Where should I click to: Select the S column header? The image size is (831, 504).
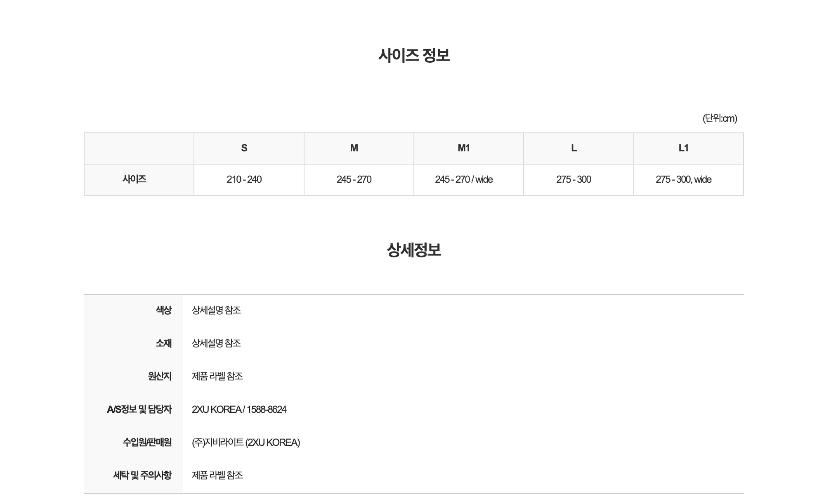244,148
